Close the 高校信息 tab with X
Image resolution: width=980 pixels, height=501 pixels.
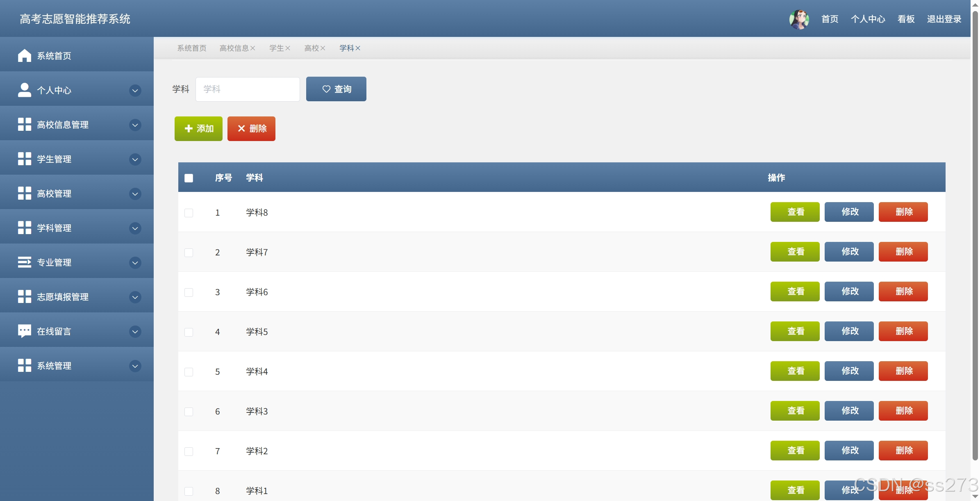point(253,48)
